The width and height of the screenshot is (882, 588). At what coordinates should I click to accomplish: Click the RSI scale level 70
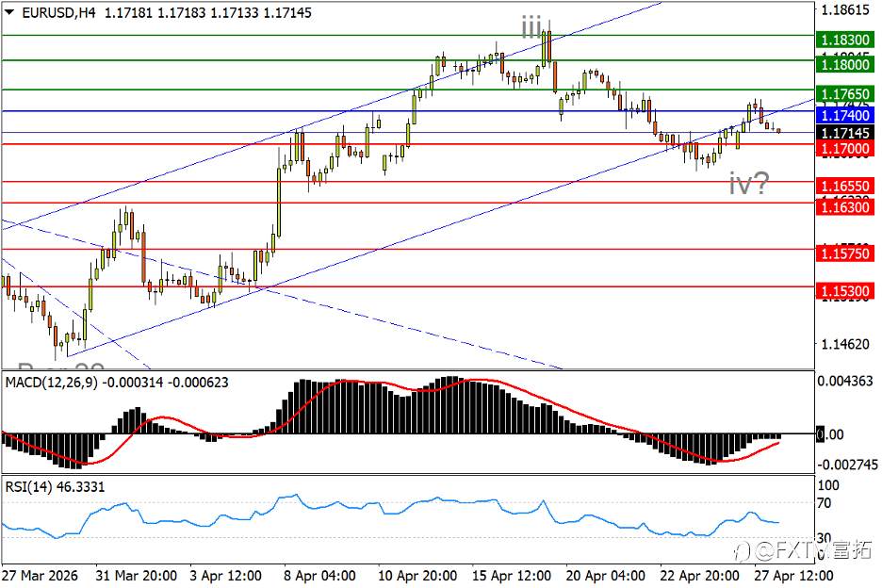click(x=825, y=502)
